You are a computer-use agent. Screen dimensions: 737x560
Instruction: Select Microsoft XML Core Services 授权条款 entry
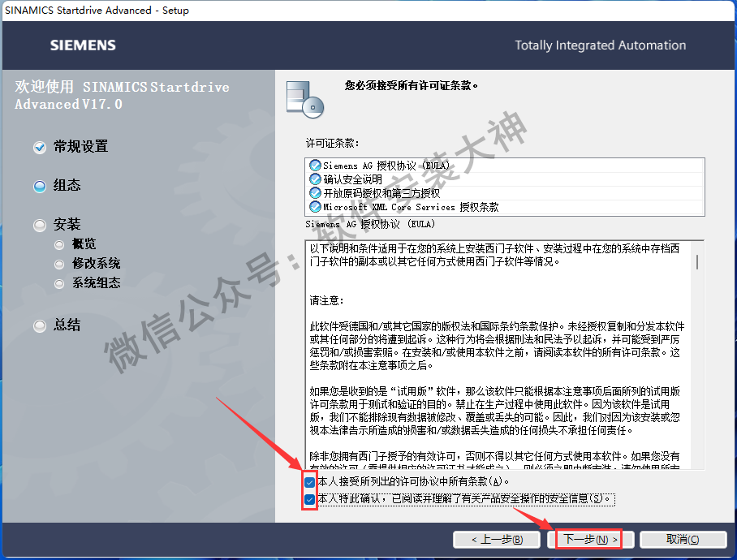(x=504, y=207)
